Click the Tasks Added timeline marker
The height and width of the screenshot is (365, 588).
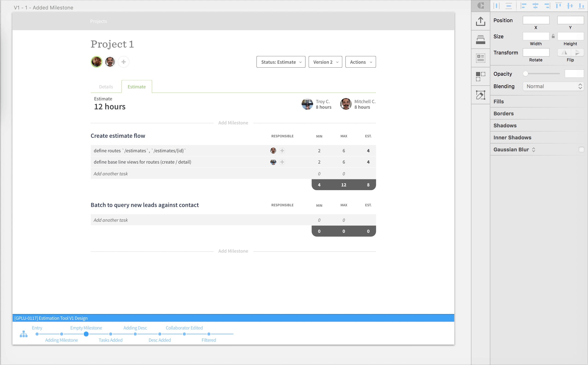click(x=111, y=334)
